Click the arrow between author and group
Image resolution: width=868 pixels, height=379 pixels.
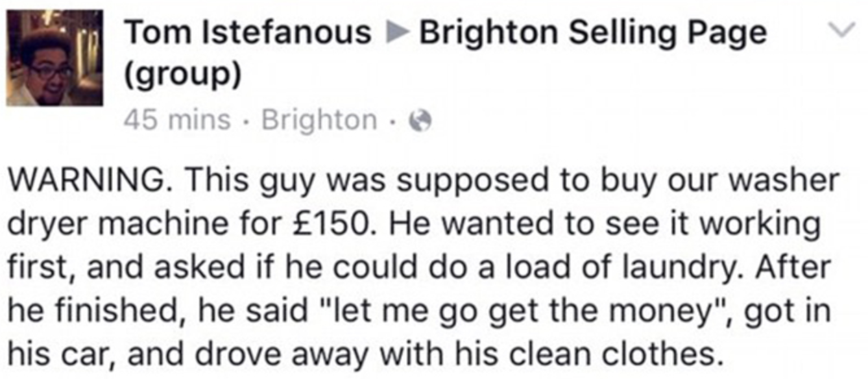(395, 32)
